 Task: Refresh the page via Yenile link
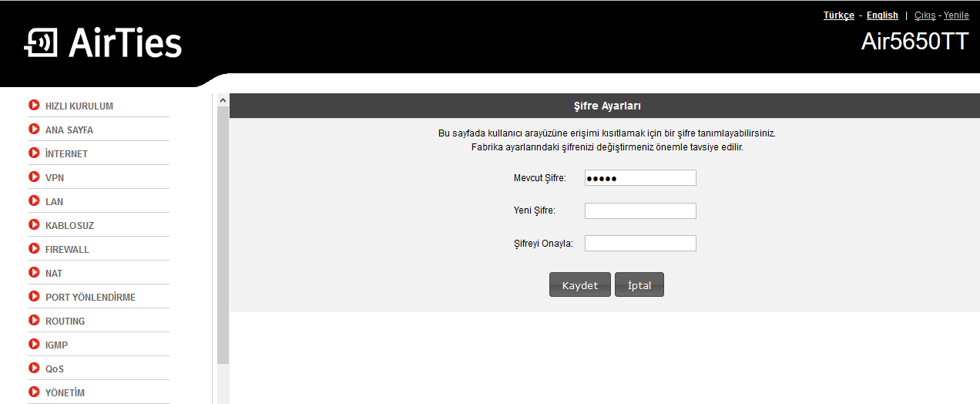click(956, 15)
